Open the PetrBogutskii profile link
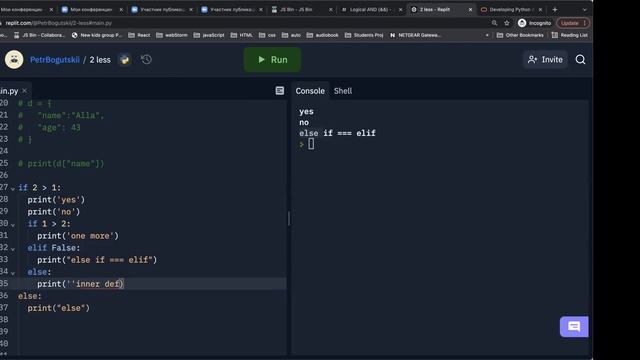This screenshot has width=640, height=360. pyautogui.click(x=55, y=60)
